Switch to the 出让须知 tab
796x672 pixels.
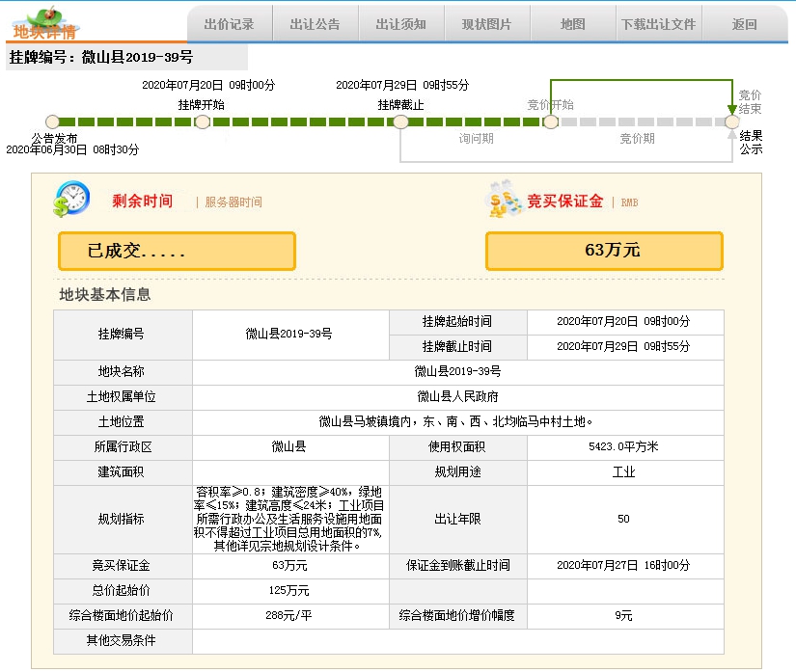[401, 24]
